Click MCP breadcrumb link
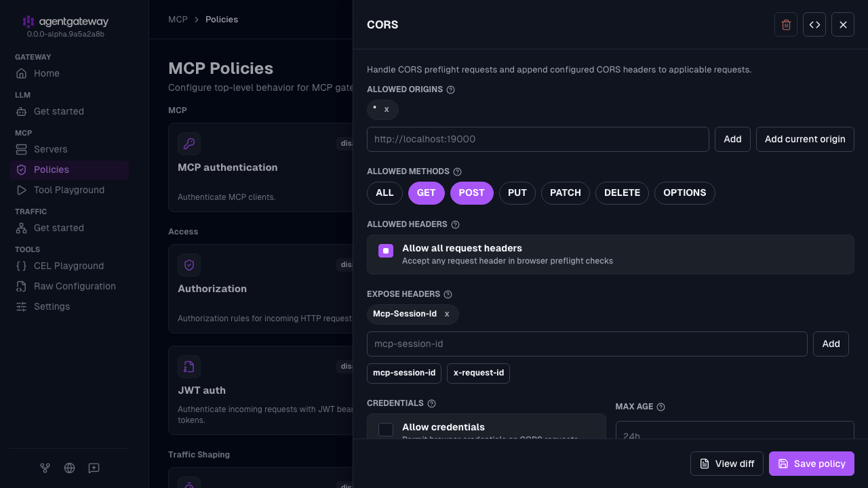Image resolution: width=868 pixels, height=488 pixels. (178, 20)
